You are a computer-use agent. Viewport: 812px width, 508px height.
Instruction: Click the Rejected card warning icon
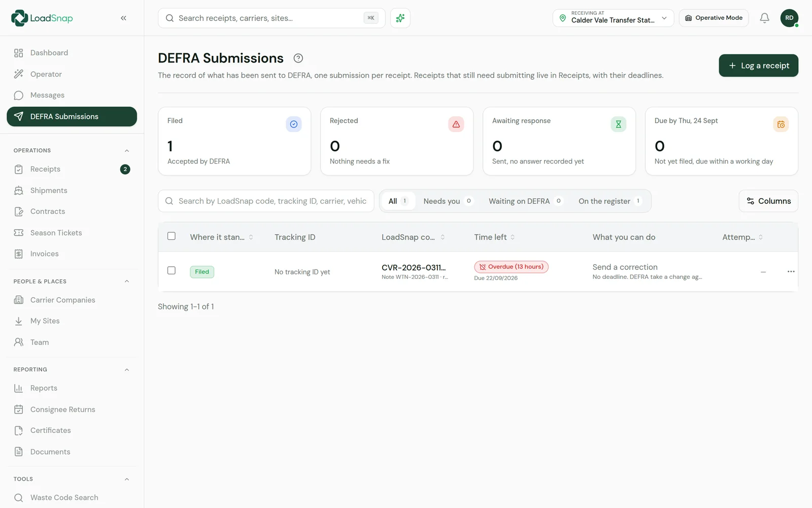(456, 124)
